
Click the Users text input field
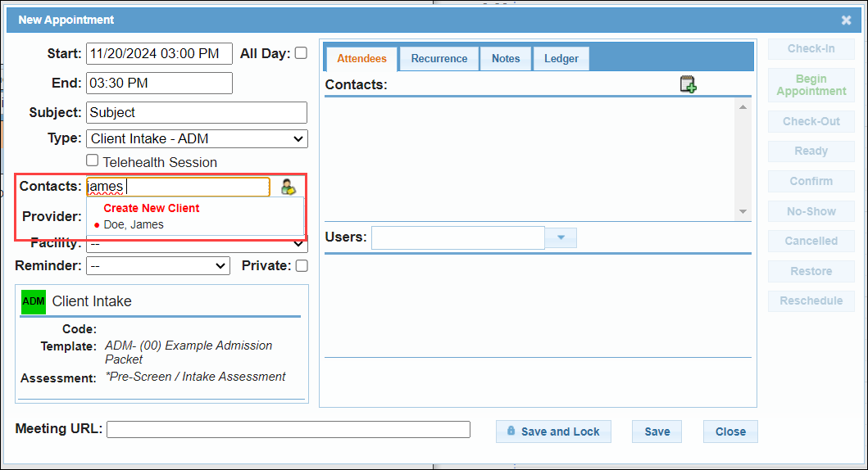tap(458, 237)
